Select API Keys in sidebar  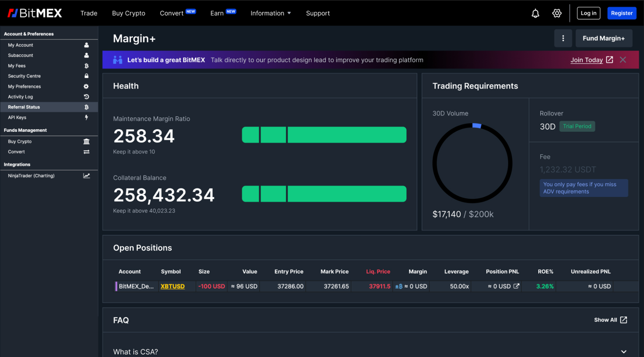[x=49, y=117]
